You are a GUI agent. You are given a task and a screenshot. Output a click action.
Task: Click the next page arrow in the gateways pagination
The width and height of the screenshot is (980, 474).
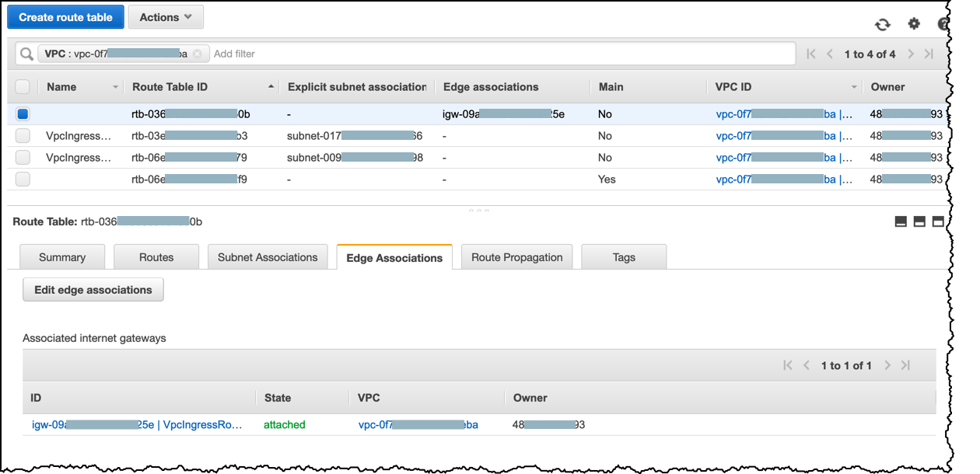tap(887, 364)
